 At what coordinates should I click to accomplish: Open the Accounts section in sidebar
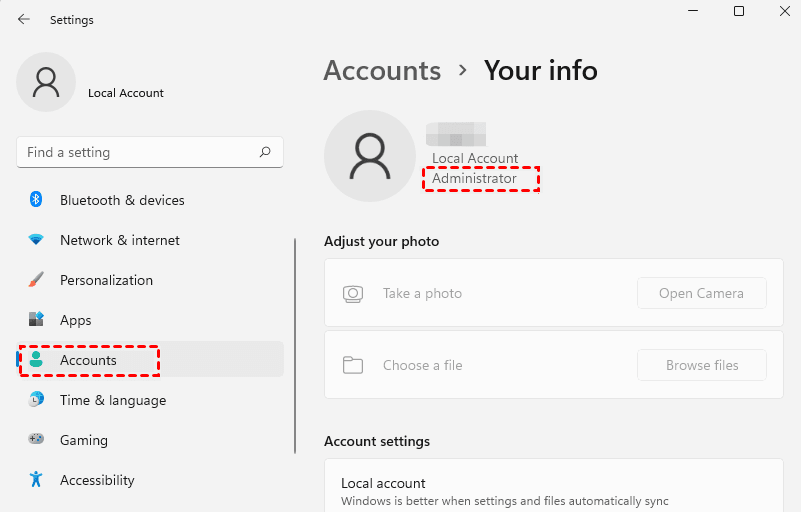click(x=88, y=360)
